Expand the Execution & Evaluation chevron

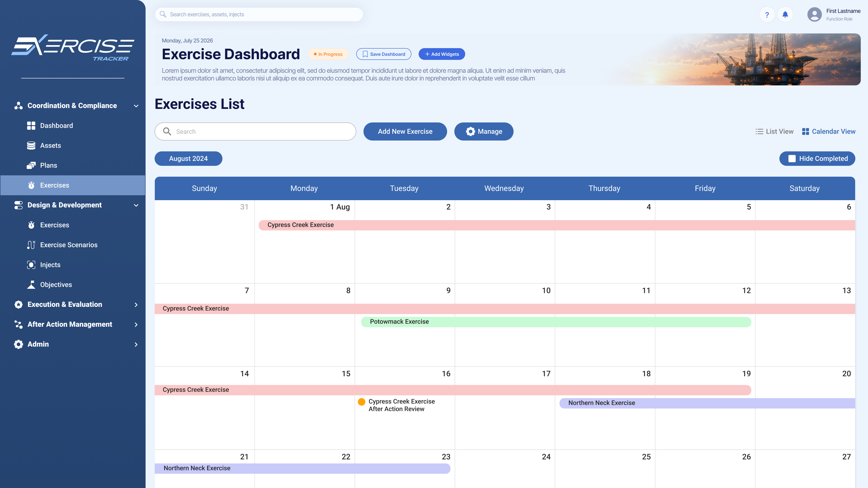[x=136, y=305]
